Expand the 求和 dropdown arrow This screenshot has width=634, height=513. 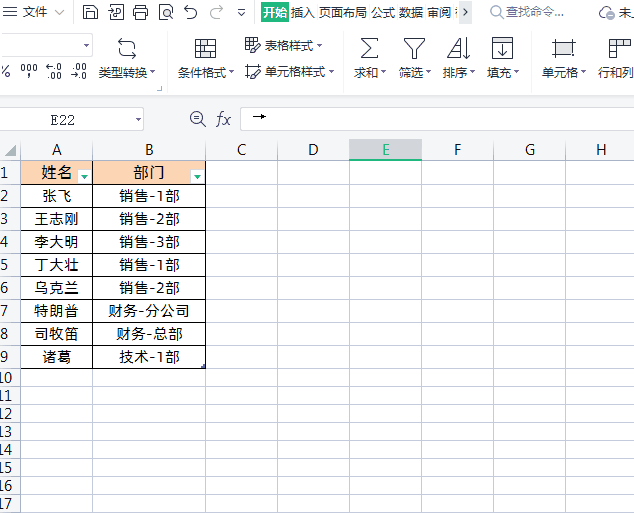[x=383, y=72]
